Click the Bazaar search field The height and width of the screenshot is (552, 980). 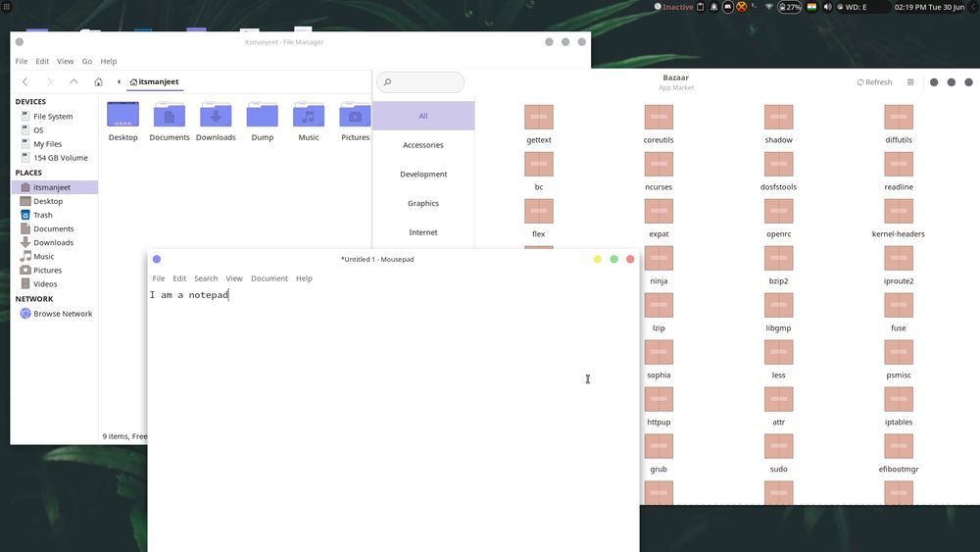[x=421, y=82]
